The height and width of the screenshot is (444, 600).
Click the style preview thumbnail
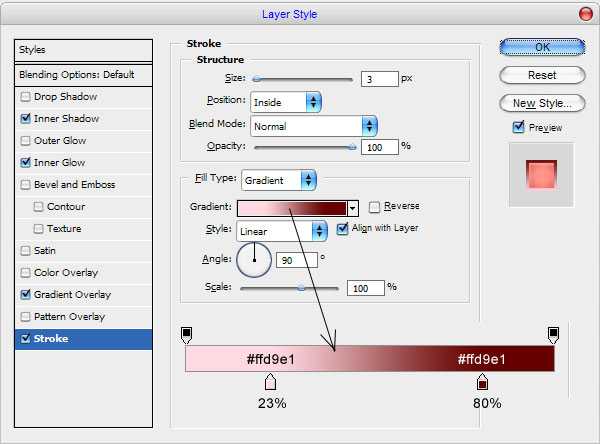click(540, 176)
